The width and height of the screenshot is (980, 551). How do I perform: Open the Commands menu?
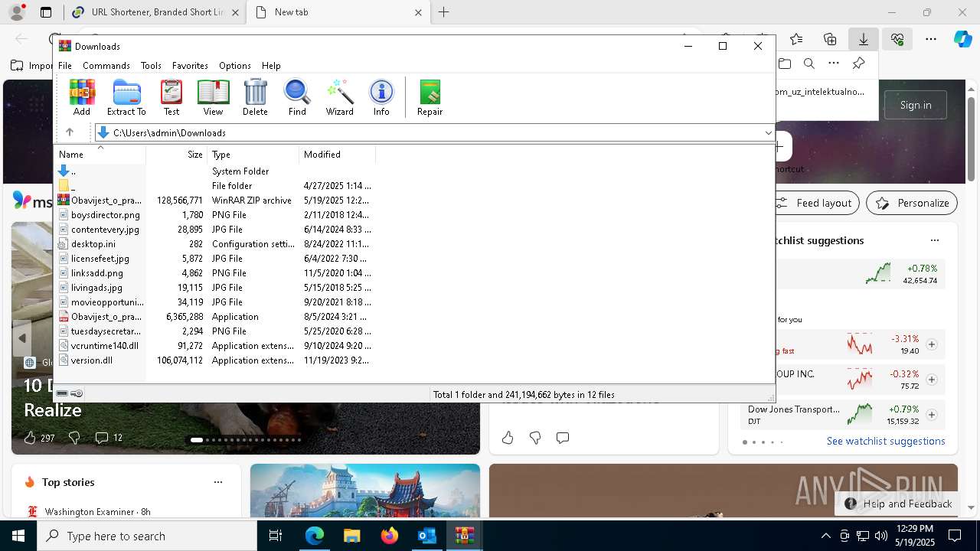click(x=106, y=66)
